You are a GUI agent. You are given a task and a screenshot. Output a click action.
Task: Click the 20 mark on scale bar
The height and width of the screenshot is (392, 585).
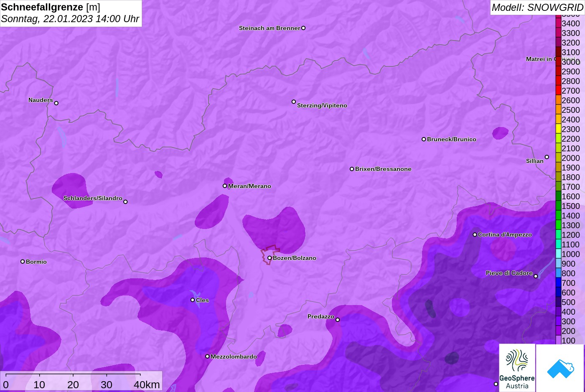(73, 384)
